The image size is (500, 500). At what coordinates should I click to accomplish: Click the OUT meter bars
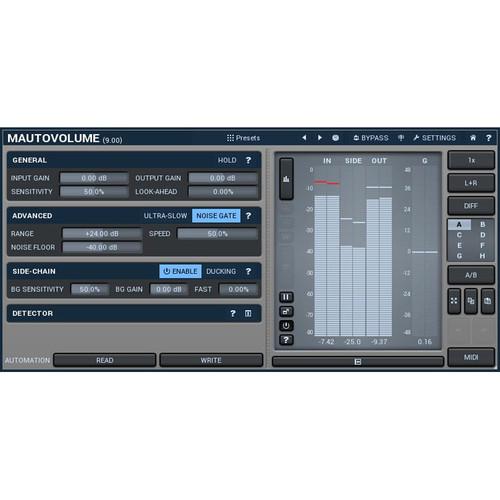pos(379,267)
